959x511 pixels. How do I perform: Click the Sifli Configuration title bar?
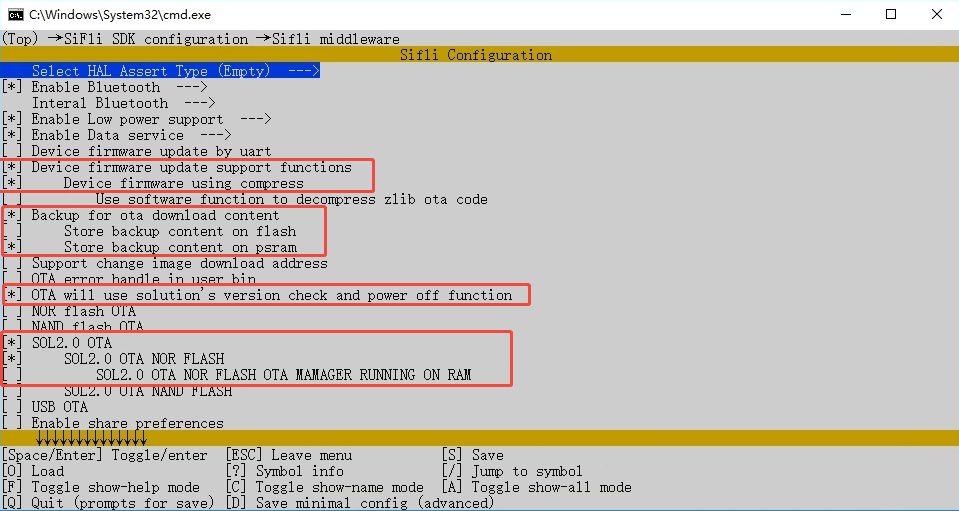(x=480, y=55)
